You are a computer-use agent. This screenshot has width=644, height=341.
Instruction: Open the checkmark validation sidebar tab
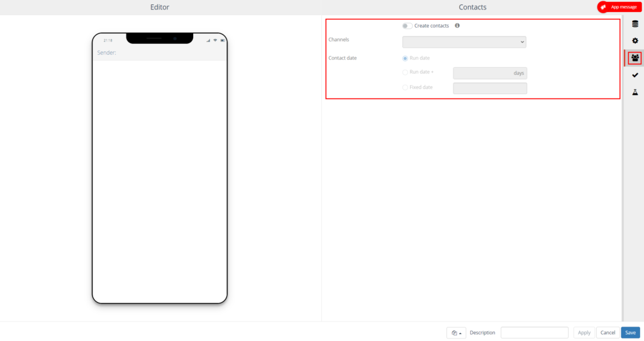pyautogui.click(x=635, y=75)
